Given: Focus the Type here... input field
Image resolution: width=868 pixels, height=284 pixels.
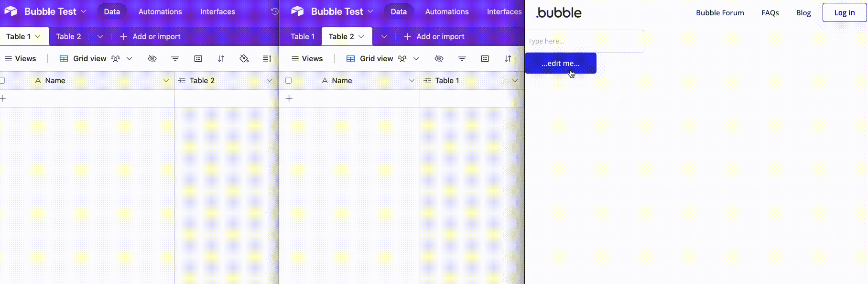Looking at the screenshot, I should coord(585,41).
